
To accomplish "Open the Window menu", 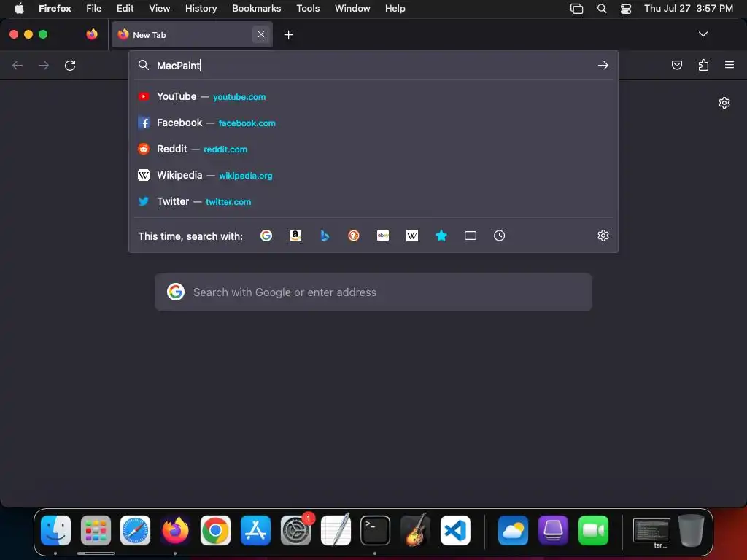I will click(352, 8).
